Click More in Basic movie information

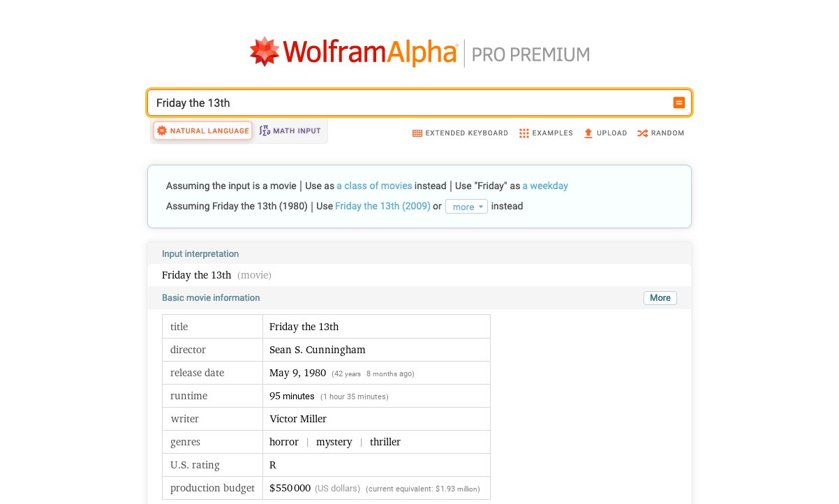660,298
